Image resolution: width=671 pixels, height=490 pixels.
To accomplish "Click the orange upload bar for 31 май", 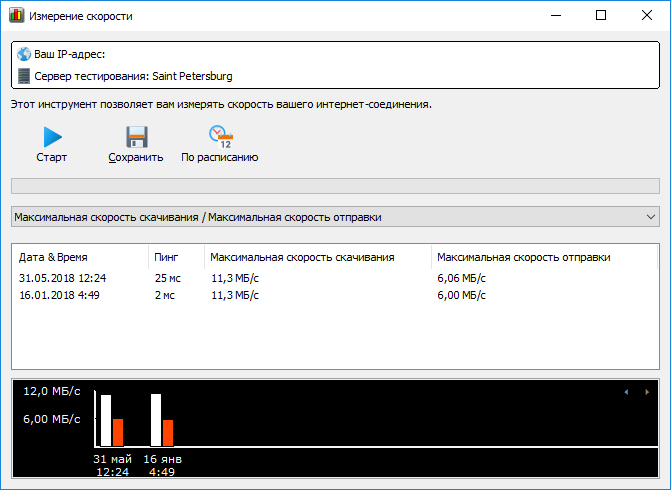I will pos(117,432).
